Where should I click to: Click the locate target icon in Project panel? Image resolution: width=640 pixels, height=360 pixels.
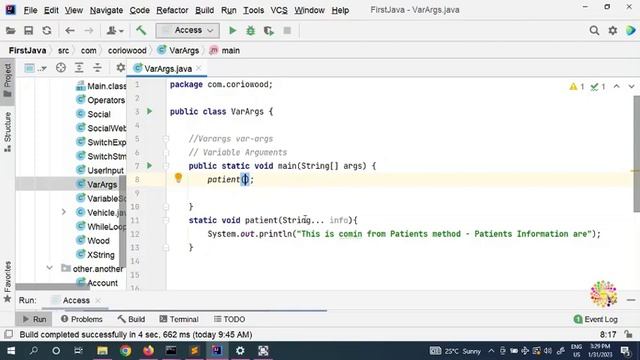[61, 68]
